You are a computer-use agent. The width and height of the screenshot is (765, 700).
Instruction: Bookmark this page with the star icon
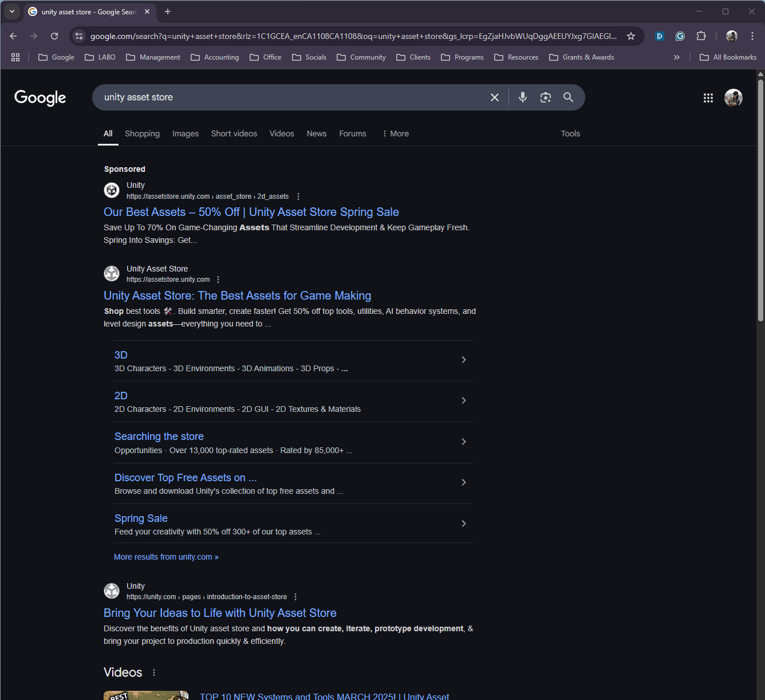631,36
